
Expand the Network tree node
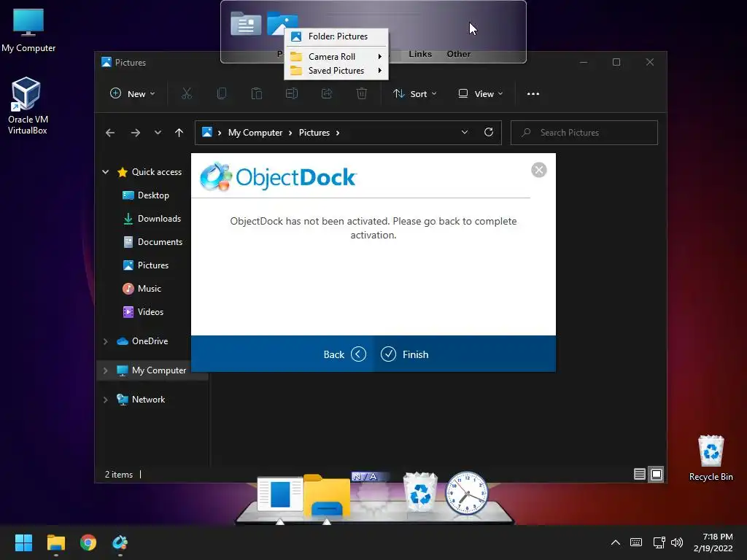pos(105,400)
